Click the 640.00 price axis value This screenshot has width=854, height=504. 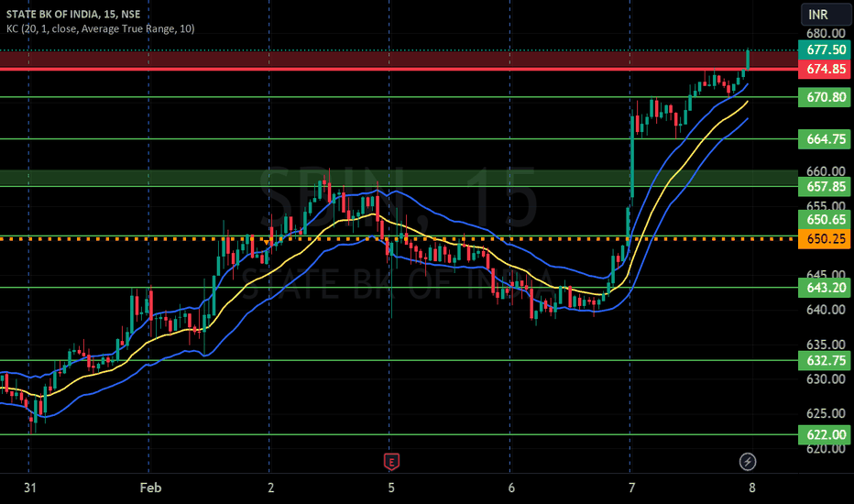pos(826,310)
